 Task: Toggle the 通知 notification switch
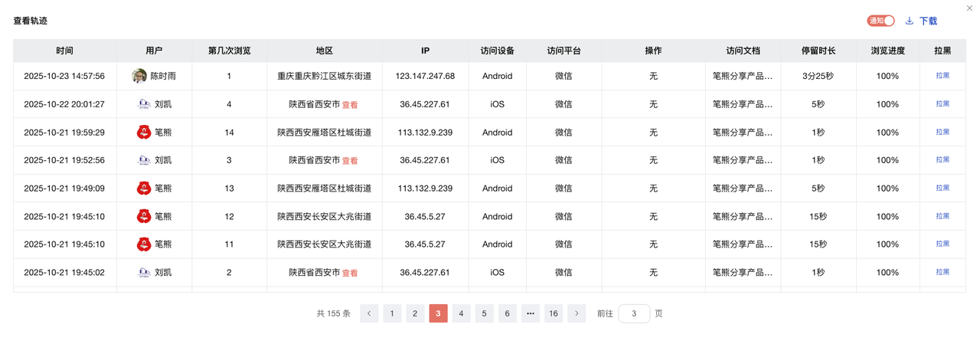click(x=880, y=21)
